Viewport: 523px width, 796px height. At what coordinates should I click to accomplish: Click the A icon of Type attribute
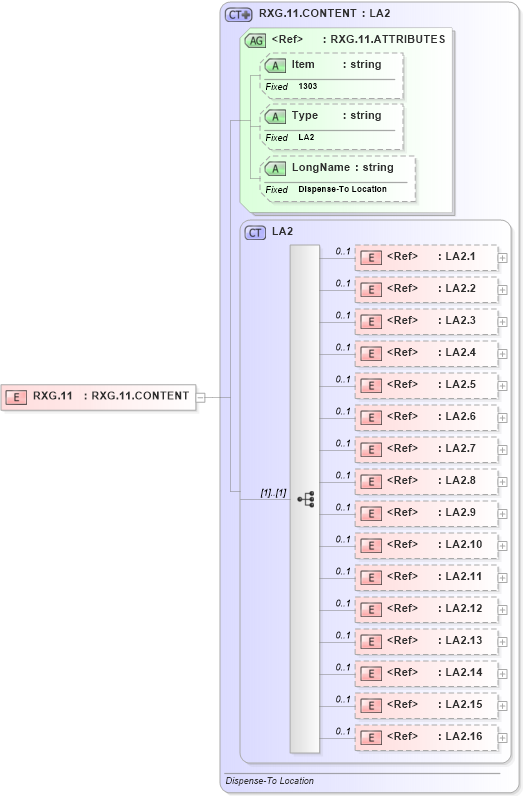[275, 117]
